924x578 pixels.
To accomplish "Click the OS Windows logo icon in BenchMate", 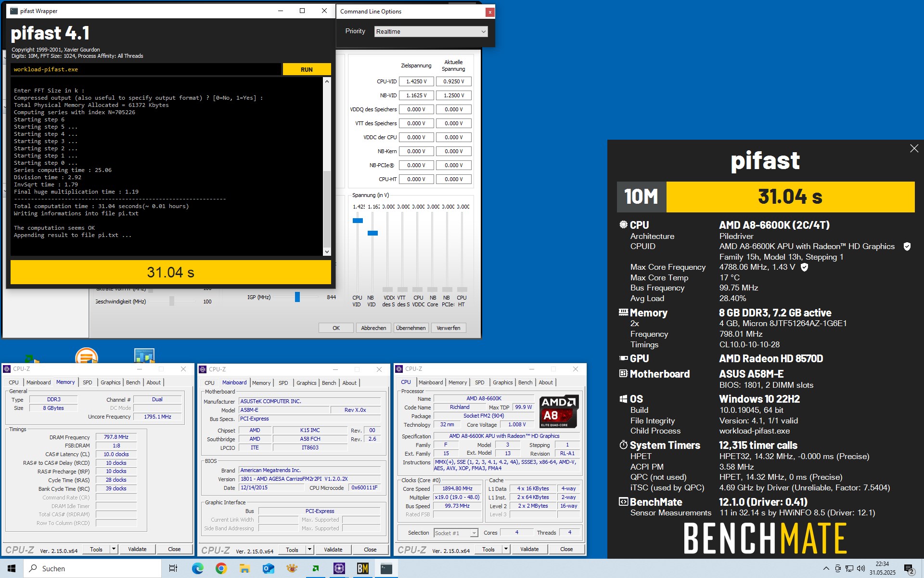I will pyautogui.click(x=623, y=399).
